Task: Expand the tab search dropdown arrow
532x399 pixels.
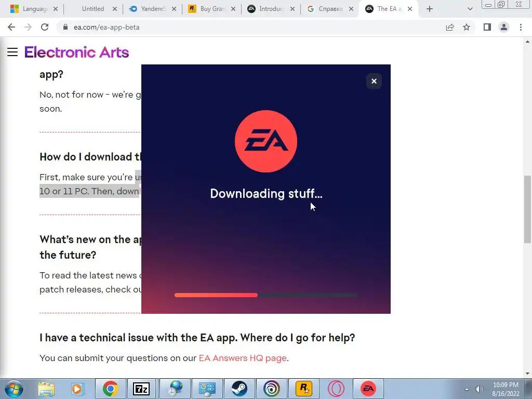Action: click(470, 9)
